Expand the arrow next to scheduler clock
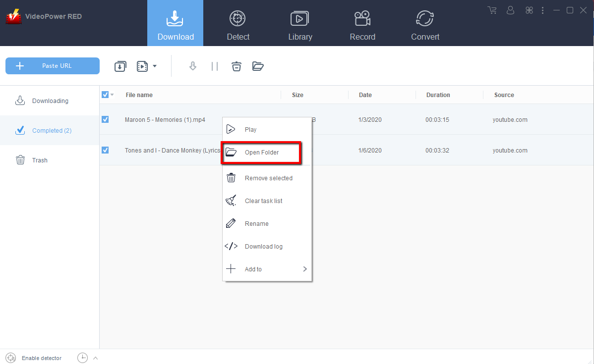The height and width of the screenshot is (364, 594). (95, 358)
